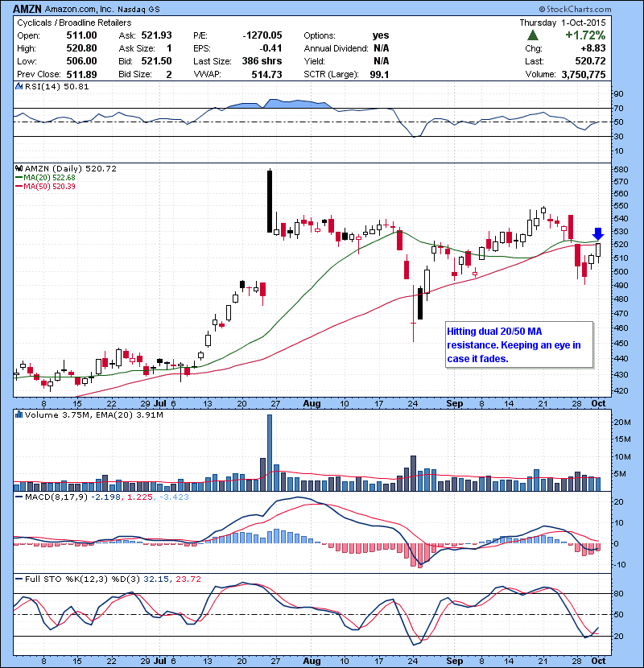Image resolution: width=644 pixels, height=668 pixels.
Task: Click the Volume 3.75M, EMA(20) 3.91M label
Action: (x=93, y=414)
